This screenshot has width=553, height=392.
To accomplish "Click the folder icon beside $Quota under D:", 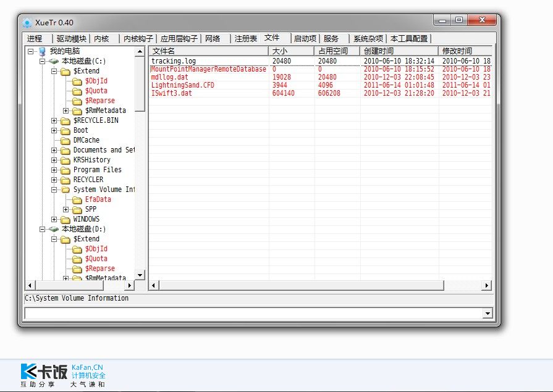I will pyautogui.click(x=77, y=259).
